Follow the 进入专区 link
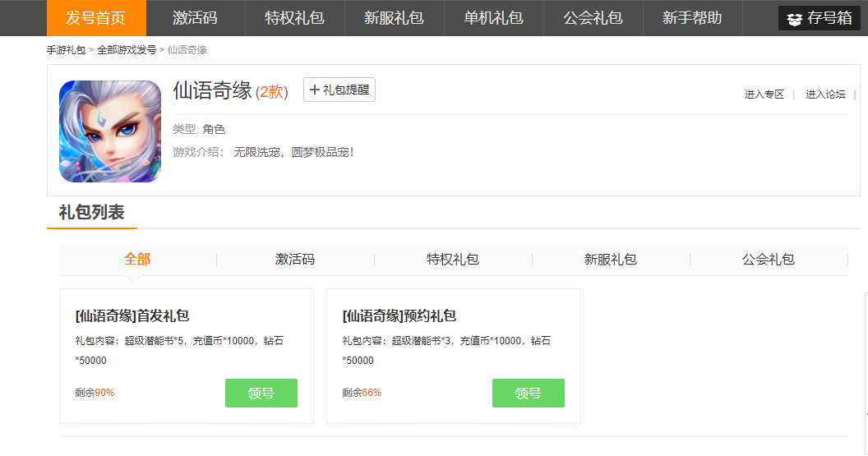The image size is (868, 456). click(764, 94)
